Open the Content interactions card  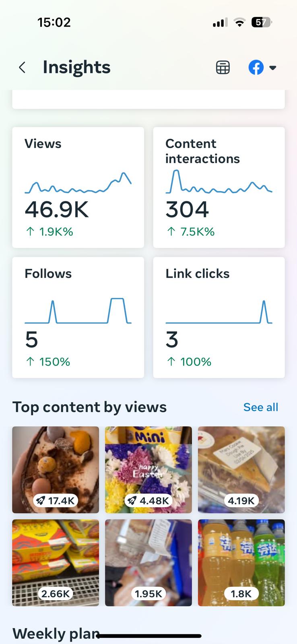[x=219, y=187]
